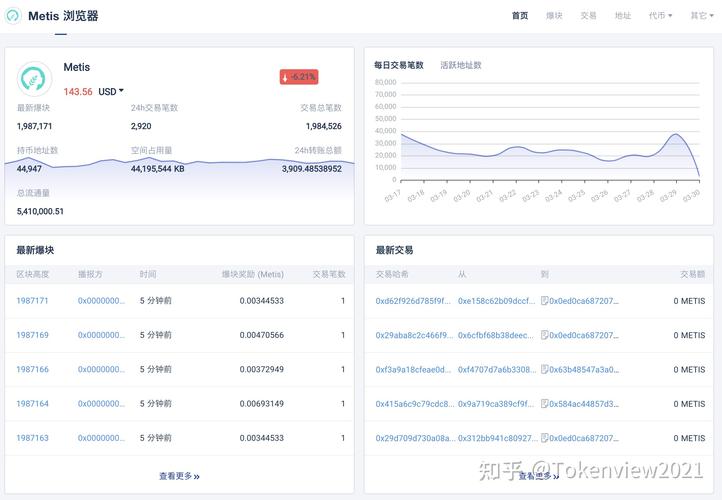Viewport: 722px width, 500px height.
Task: Open transaction hash 0x415a6c9c79cdc8
Action: pyautogui.click(x=414, y=404)
